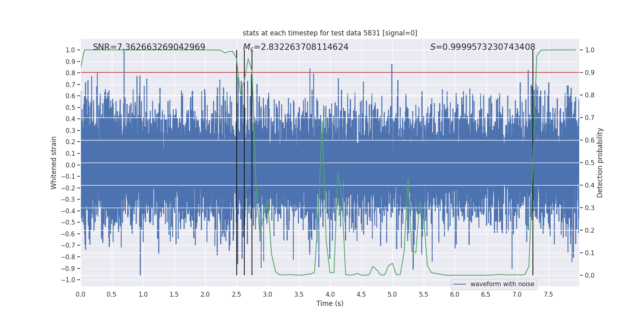The height and width of the screenshot is (322, 644).
Task: Click the blue line sample in the legend
Action: [x=460, y=284]
